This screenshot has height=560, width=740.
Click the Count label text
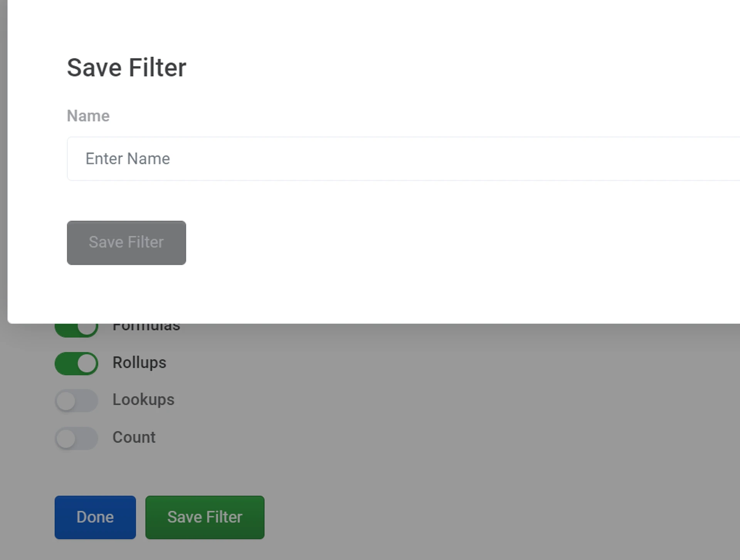[x=134, y=438]
